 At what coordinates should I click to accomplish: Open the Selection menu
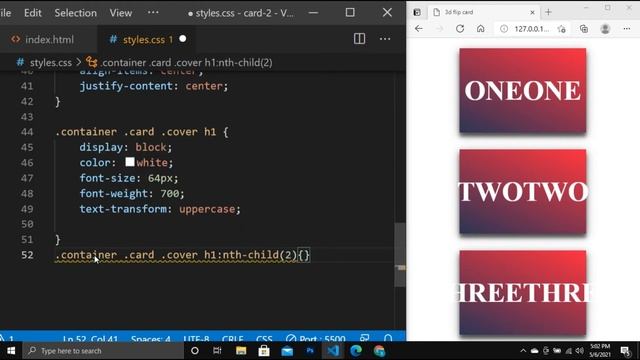tap(76, 13)
